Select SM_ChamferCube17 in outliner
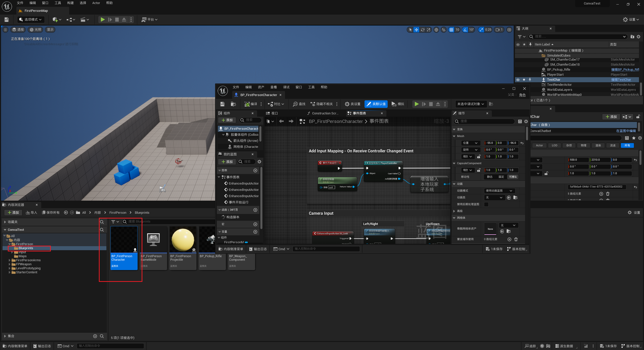The image size is (644, 350). (x=565, y=60)
